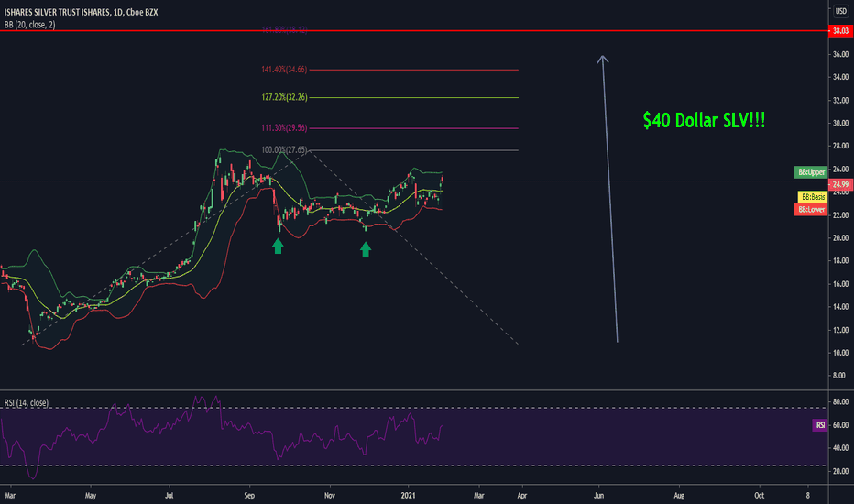The image size is (854, 504).
Task: Select the green up arrow under November low
Action: click(x=366, y=249)
